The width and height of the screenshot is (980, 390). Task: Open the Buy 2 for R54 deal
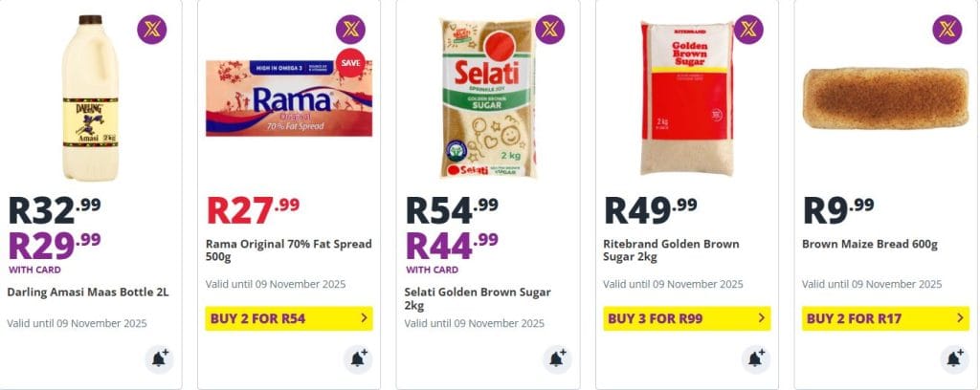point(288,318)
